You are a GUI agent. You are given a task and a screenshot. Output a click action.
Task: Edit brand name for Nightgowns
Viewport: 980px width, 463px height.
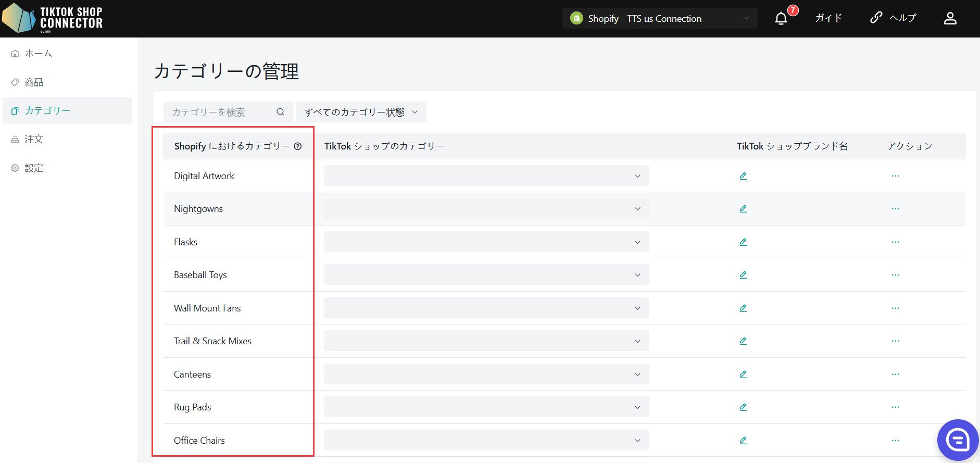pyautogui.click(x=743, y=209)
